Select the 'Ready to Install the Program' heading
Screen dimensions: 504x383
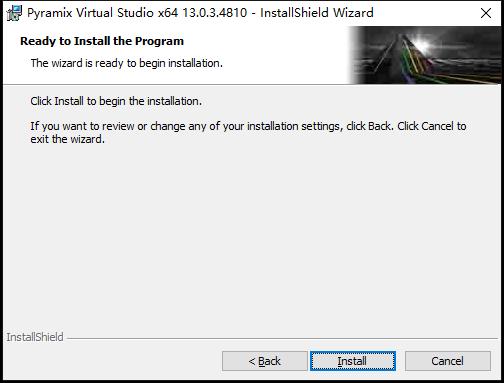[102, 41]
